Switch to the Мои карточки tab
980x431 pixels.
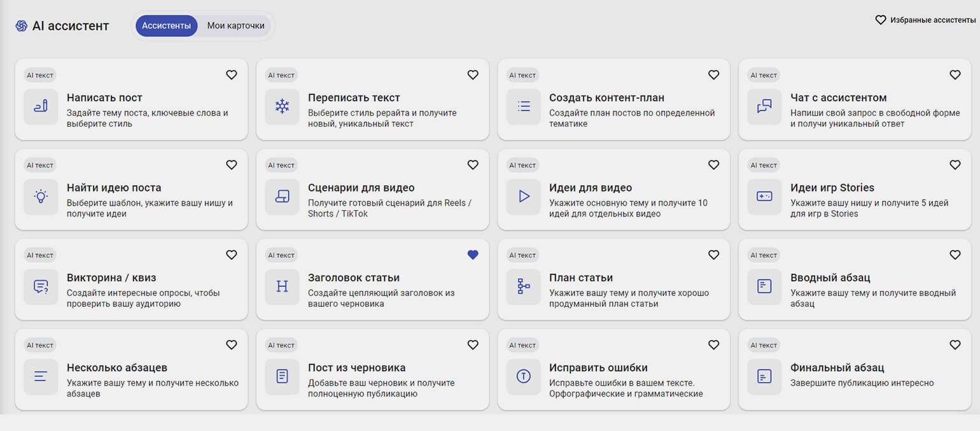(x=235, y=26)
